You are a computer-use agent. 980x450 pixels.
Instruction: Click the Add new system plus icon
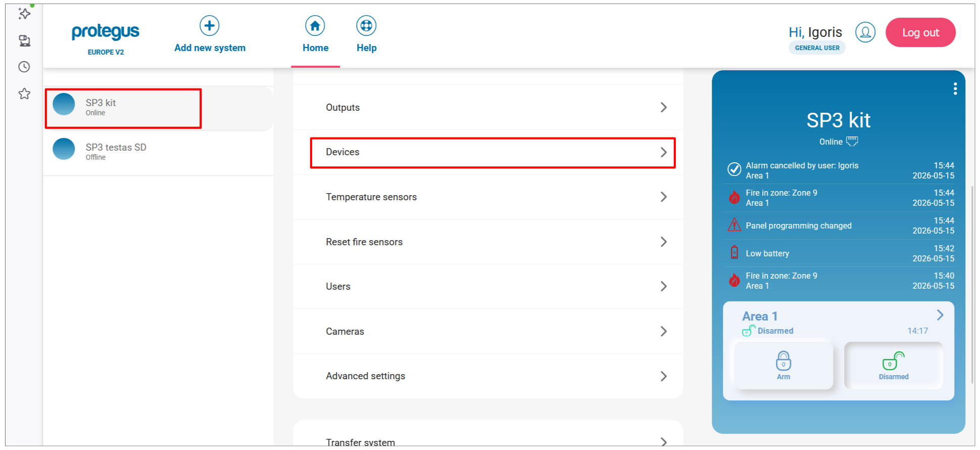tap(209, 25)
